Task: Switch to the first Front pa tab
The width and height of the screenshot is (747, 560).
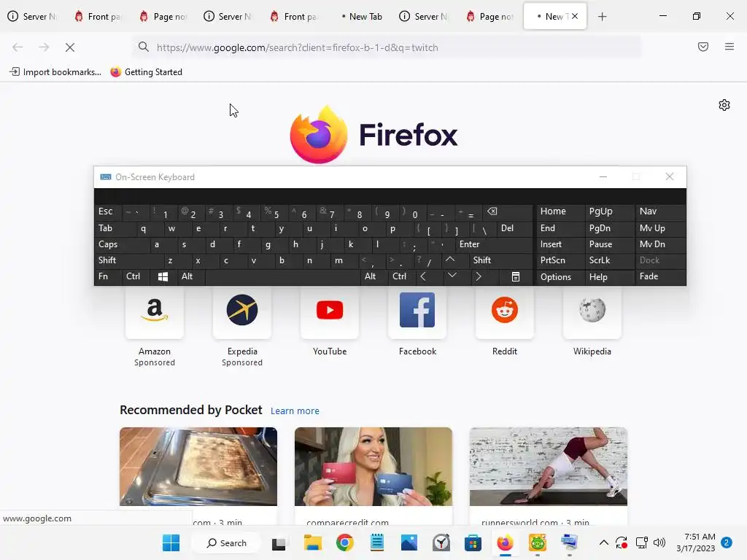Action: click(x=98, y=16)
